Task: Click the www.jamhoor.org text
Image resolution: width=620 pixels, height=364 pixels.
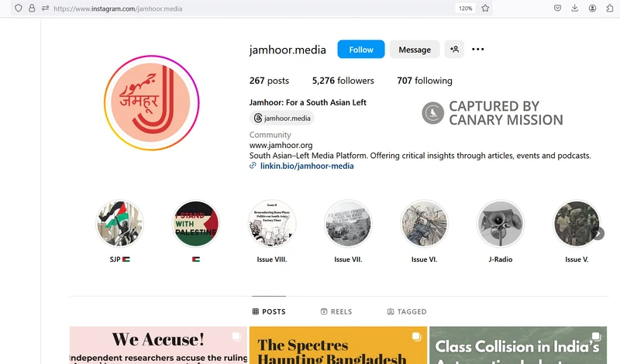Action: coord(281,145)
